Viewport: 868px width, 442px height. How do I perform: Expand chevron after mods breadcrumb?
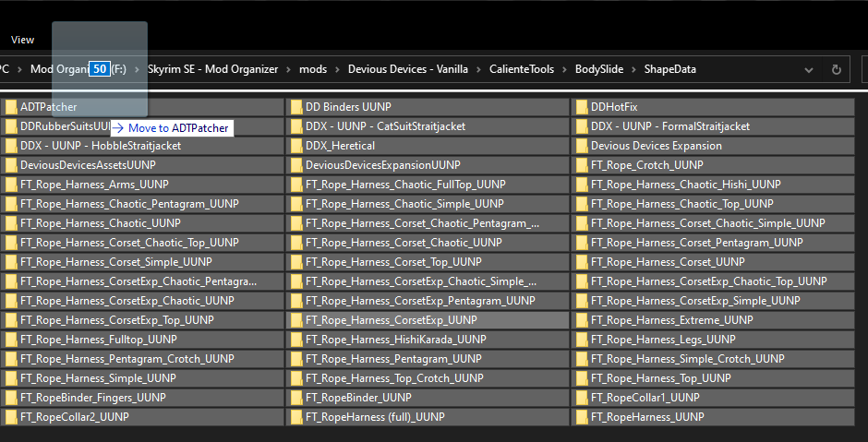[337, 70]
